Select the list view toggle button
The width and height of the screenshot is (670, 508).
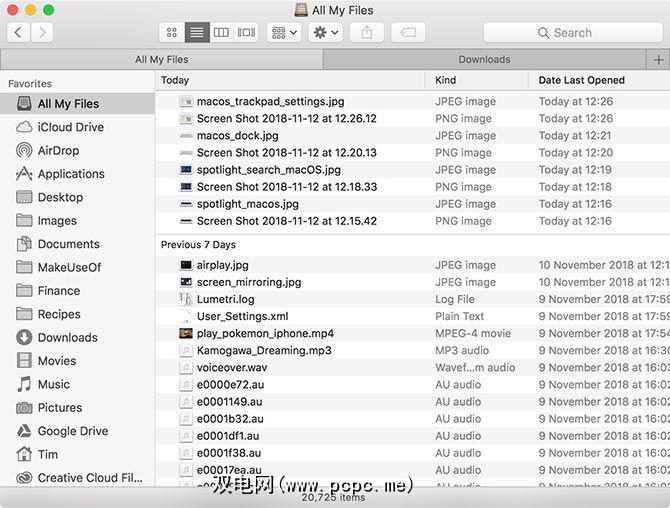coord(197,33)
